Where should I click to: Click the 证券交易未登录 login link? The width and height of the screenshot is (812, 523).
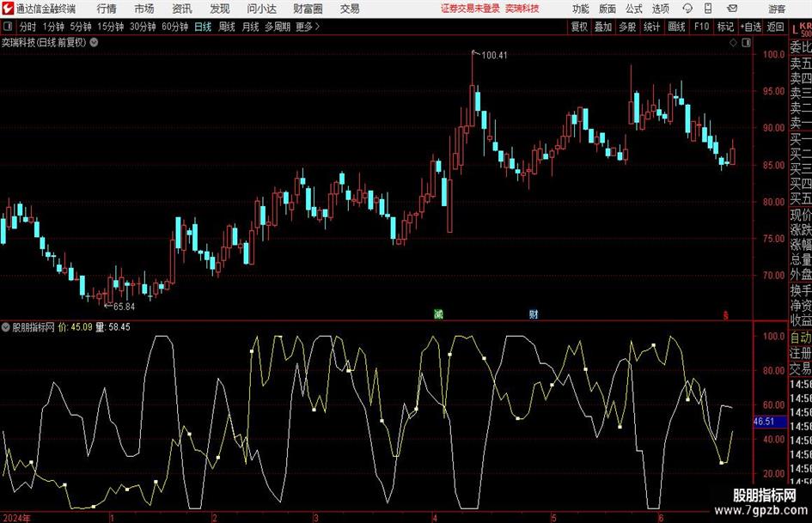[x=470, y=9]
